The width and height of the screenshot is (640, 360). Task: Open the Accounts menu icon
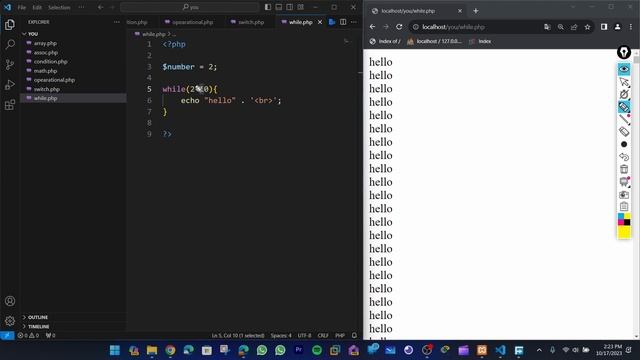coord(10,301)
